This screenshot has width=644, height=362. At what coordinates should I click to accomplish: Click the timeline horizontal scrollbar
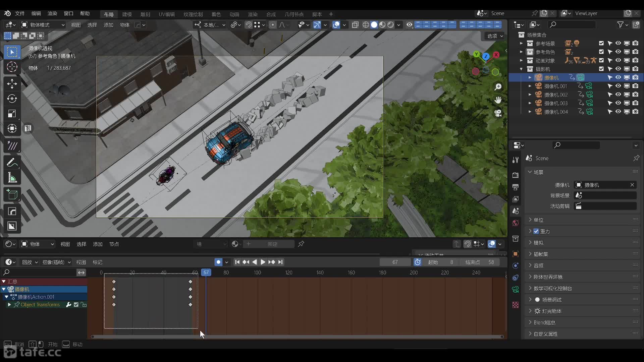[297, 337]
